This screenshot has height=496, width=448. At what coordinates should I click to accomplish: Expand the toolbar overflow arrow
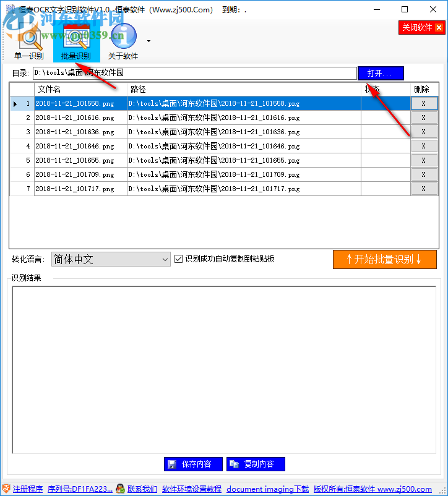pos(149,41)
